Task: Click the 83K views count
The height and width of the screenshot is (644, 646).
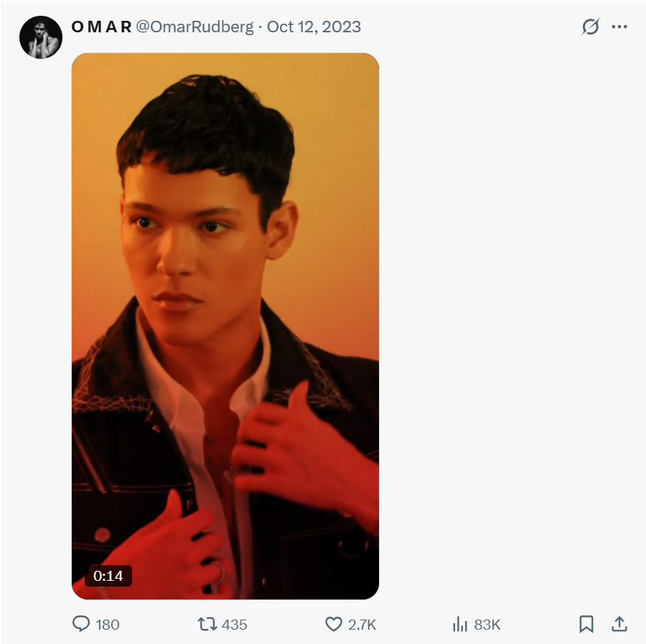Action: 487,625
